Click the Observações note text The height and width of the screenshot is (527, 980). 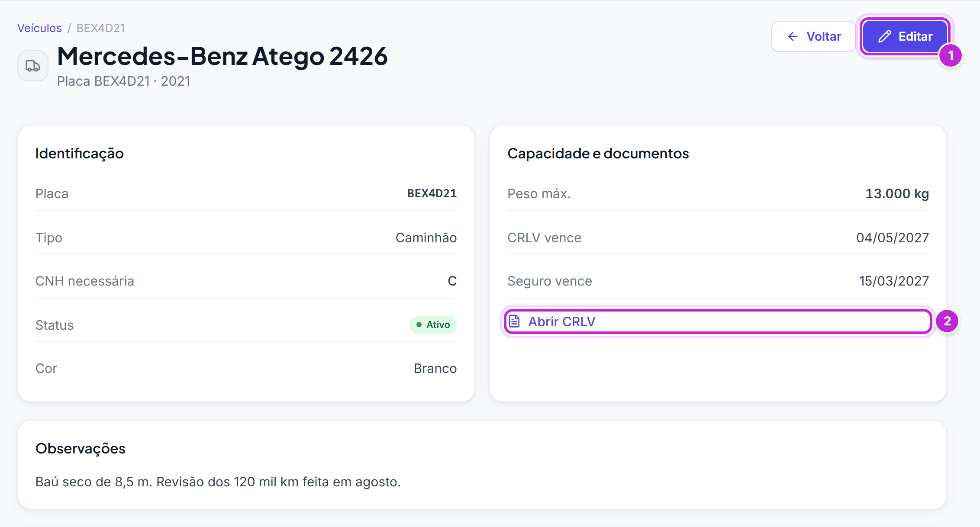tap(218, 482)
